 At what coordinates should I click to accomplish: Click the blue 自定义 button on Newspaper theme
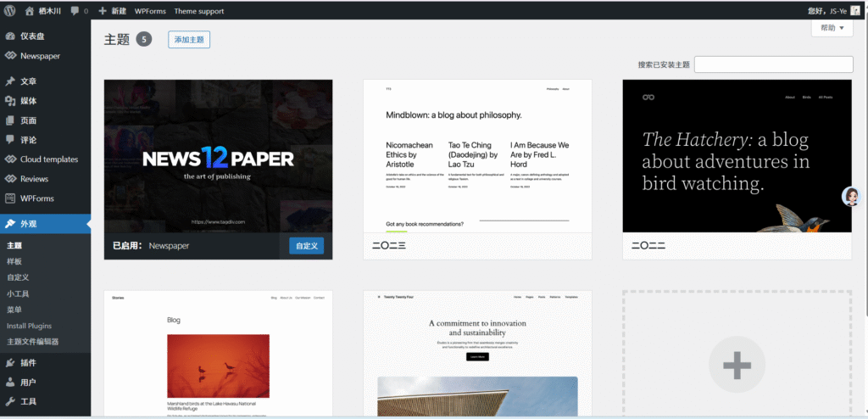[x=306, y=246]
